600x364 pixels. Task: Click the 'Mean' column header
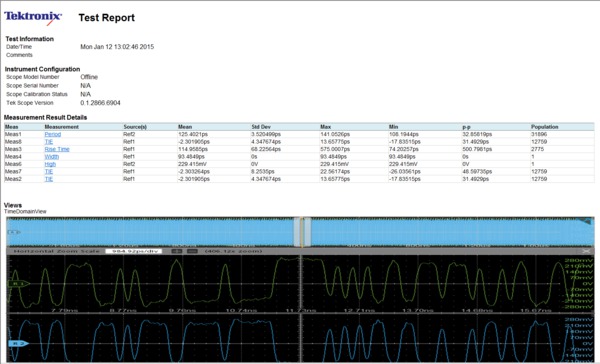(185, 127)
